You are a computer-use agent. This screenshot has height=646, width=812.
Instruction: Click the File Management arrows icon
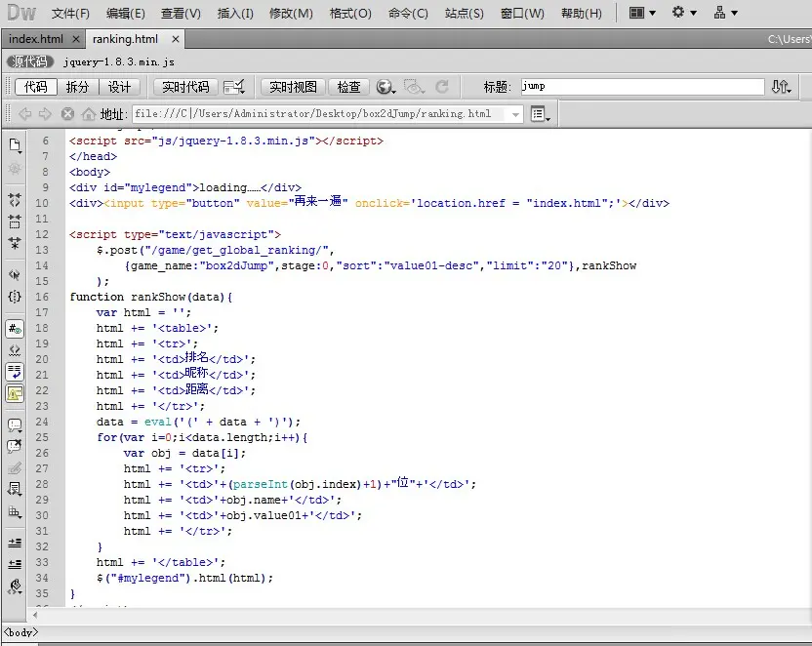point(781,87)
